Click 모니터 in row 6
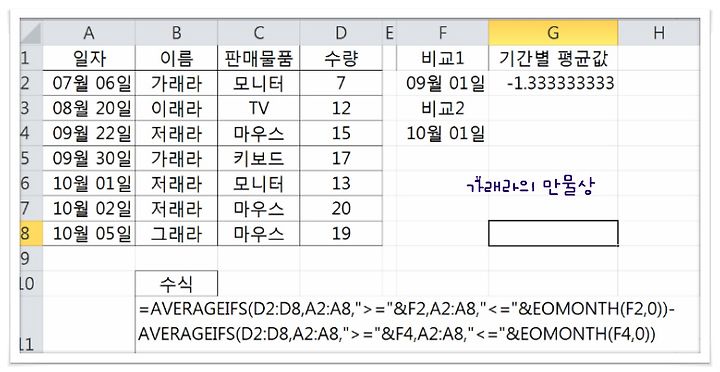The width and height of the screenshot is (720, 372). (259, 184)
